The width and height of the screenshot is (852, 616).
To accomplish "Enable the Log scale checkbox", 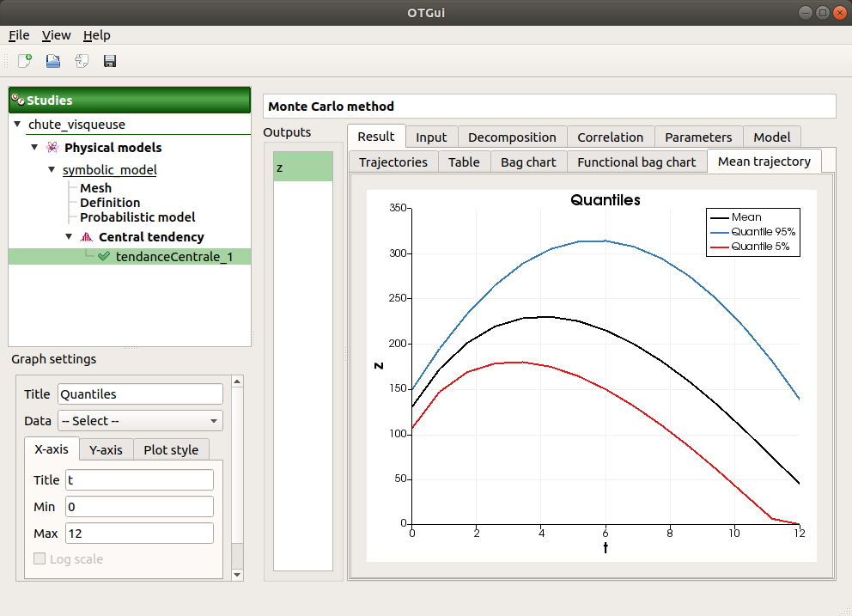I will click(40, 559).
